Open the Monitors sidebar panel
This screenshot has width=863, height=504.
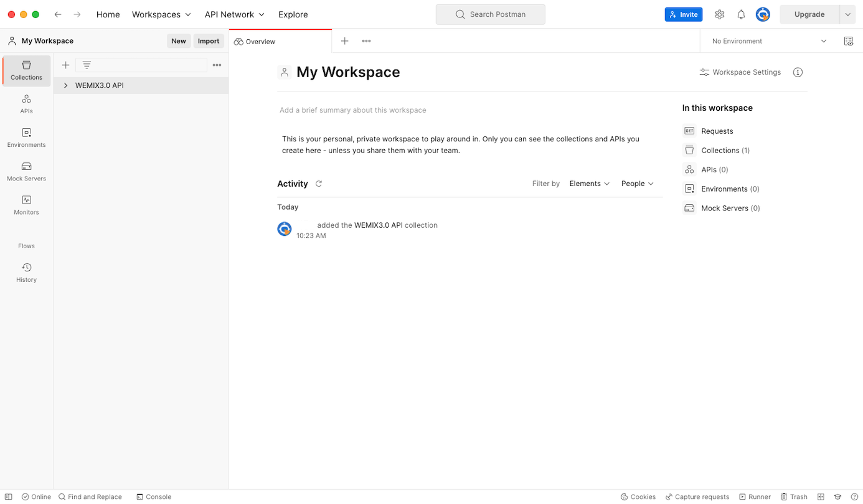[26, 205]
